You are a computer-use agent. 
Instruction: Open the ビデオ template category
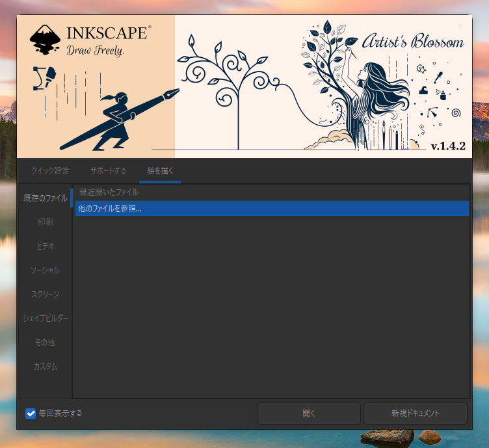click(x=45, y=246)
